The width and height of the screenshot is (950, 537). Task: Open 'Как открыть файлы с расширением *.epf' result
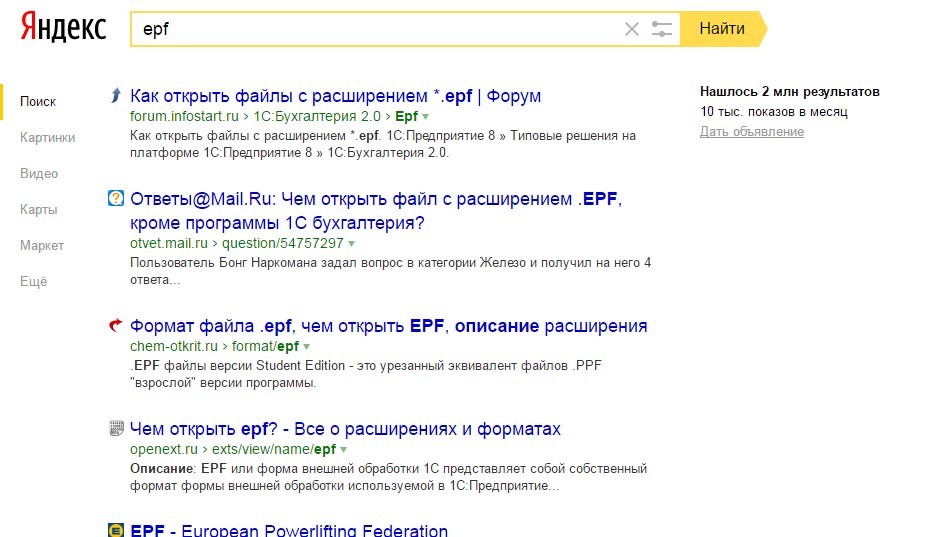336,96
